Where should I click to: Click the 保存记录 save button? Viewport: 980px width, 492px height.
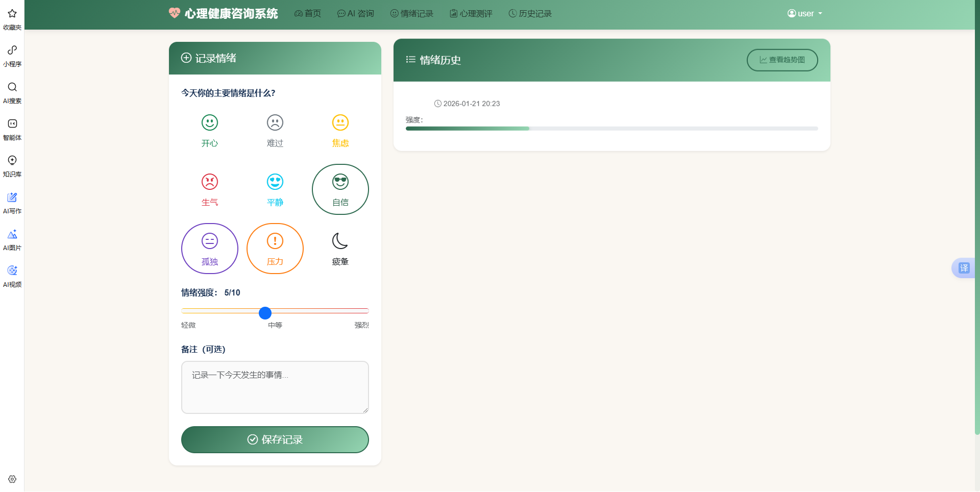point(275,439)
